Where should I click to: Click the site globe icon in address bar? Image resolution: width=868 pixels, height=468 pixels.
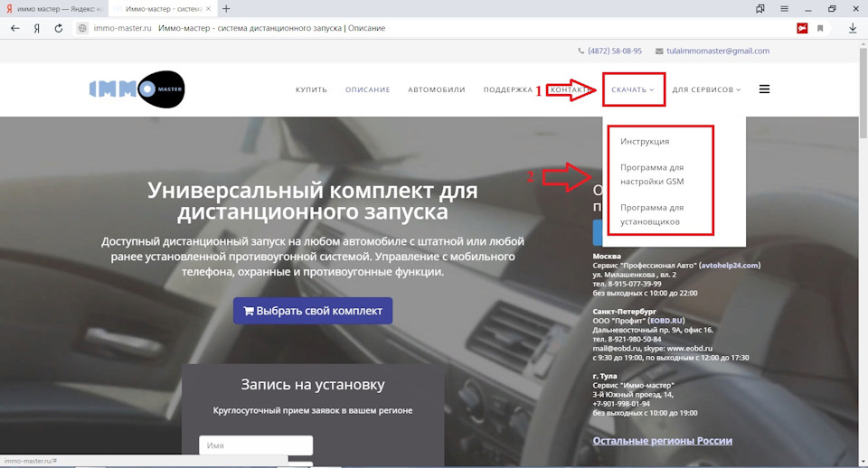[x=82, y=28]
